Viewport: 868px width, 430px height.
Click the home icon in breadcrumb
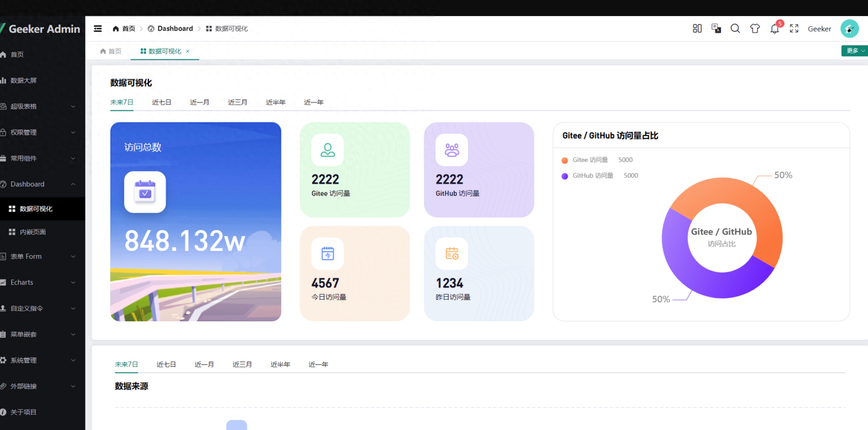[116, 29]
